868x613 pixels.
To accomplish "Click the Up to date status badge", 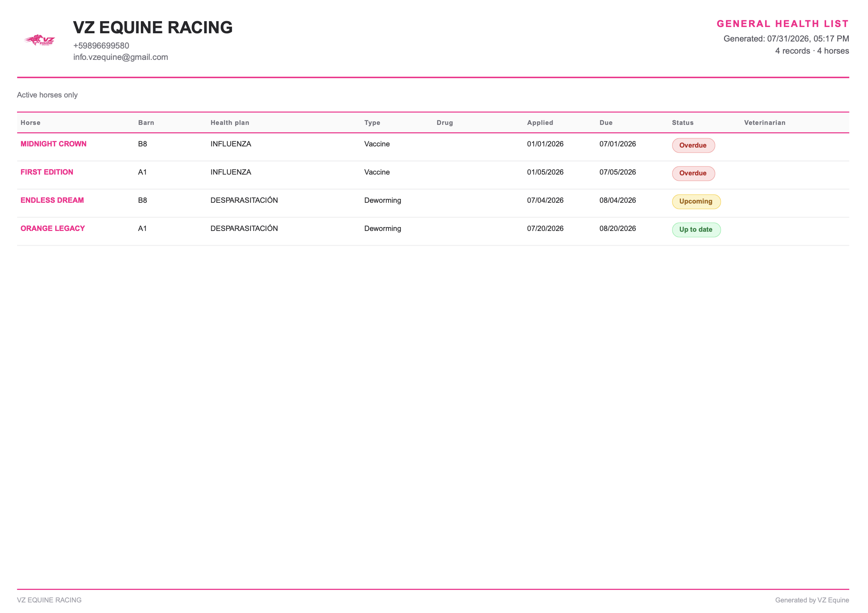I will [x=696, y=230].
